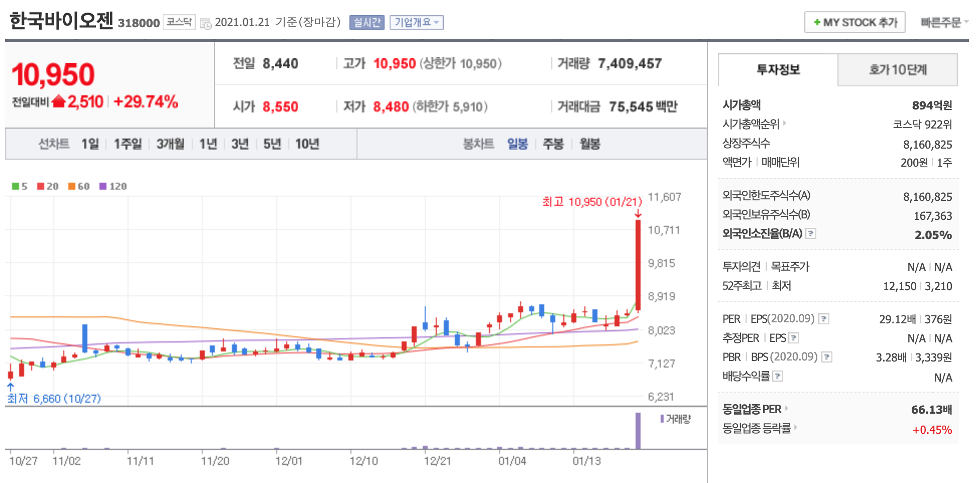Select the 10년 line chart period
This screenshot has height=483, width=980.
(307, 144)
